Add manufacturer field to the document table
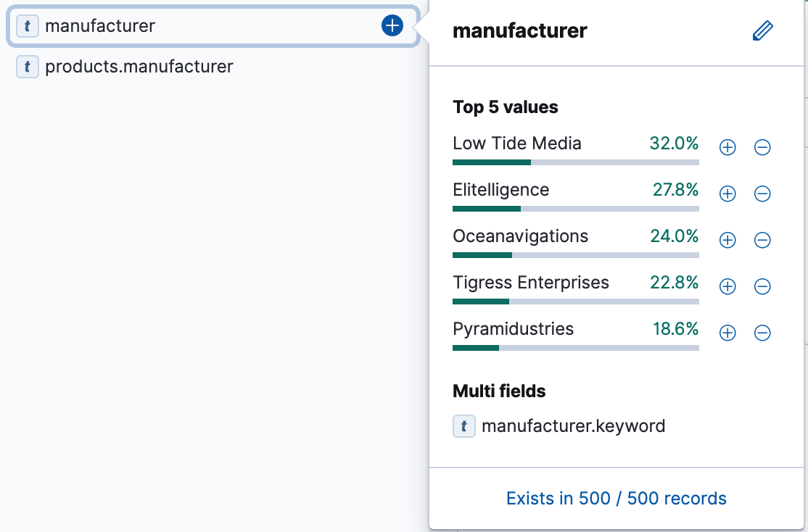 click(392, 25)
